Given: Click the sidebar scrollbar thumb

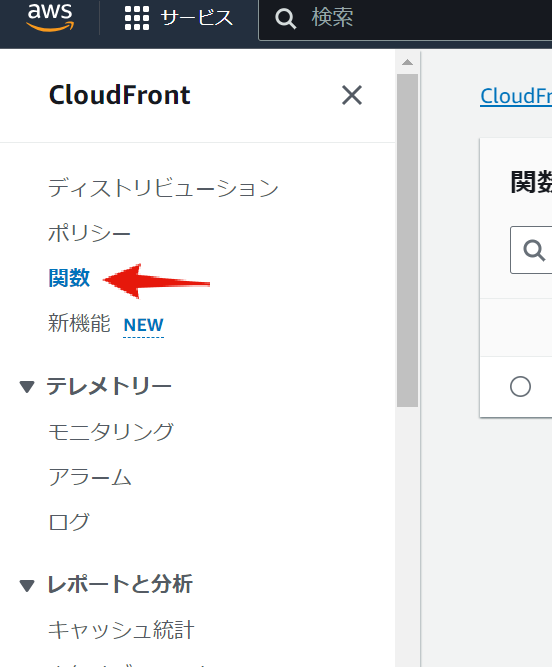Looking at the screenshot, I should (407, 240).
